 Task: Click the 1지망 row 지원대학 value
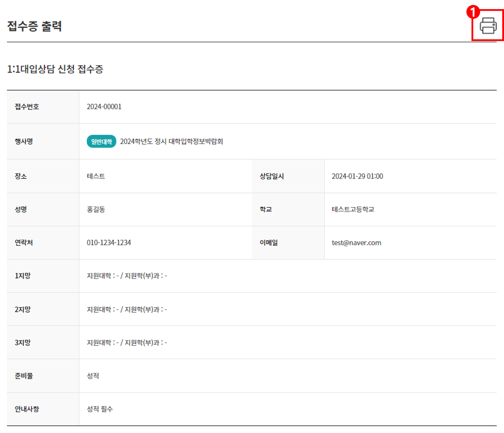click(127, 276)
